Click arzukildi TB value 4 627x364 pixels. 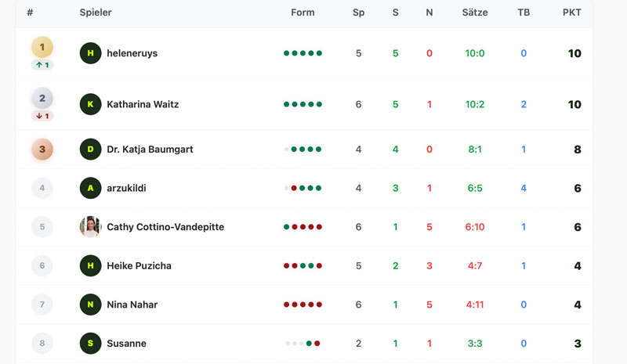524,188
